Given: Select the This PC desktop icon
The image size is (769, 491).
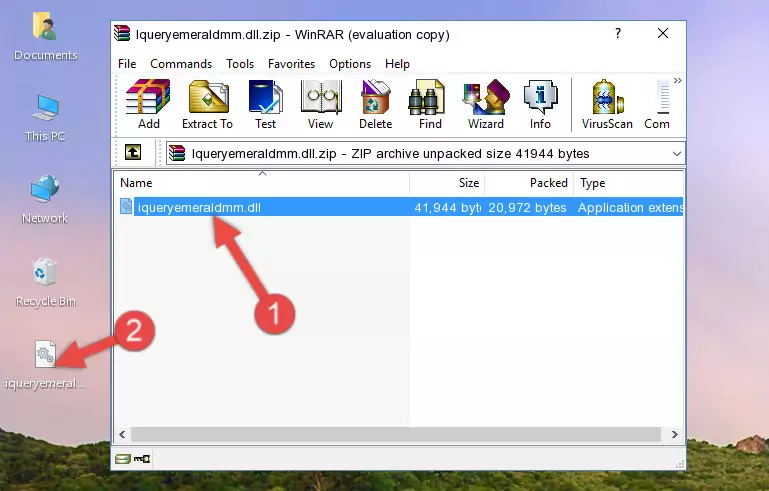Looking at the screenshot, I should pos(45,118).
